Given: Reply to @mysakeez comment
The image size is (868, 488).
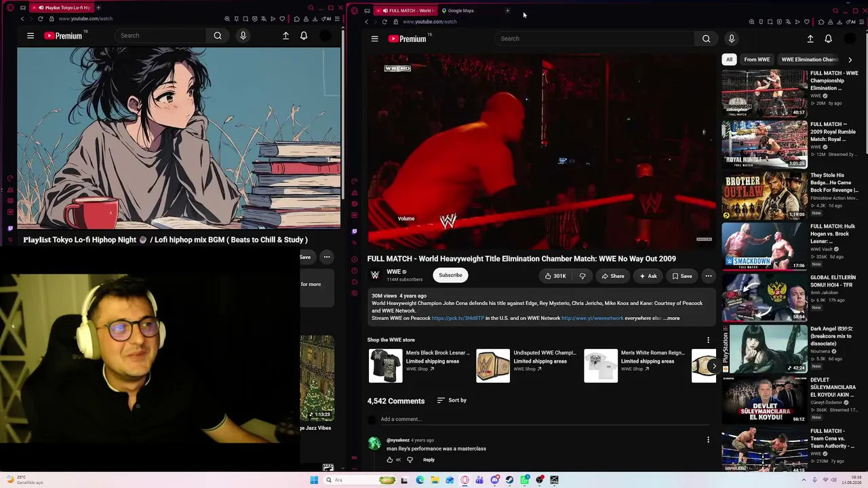Looking at the screenshot, I should (429, 460).
